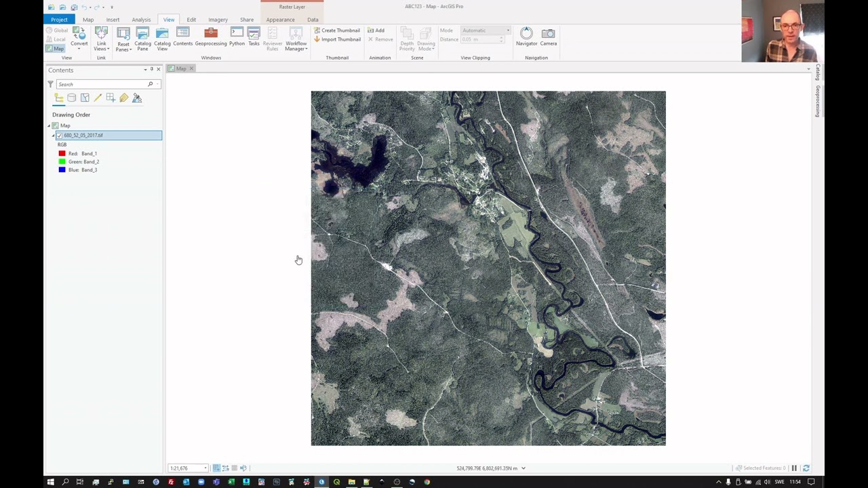868x488 pixels.
Task: Click the search magnifier in Contents
Action: pos(151,84)
